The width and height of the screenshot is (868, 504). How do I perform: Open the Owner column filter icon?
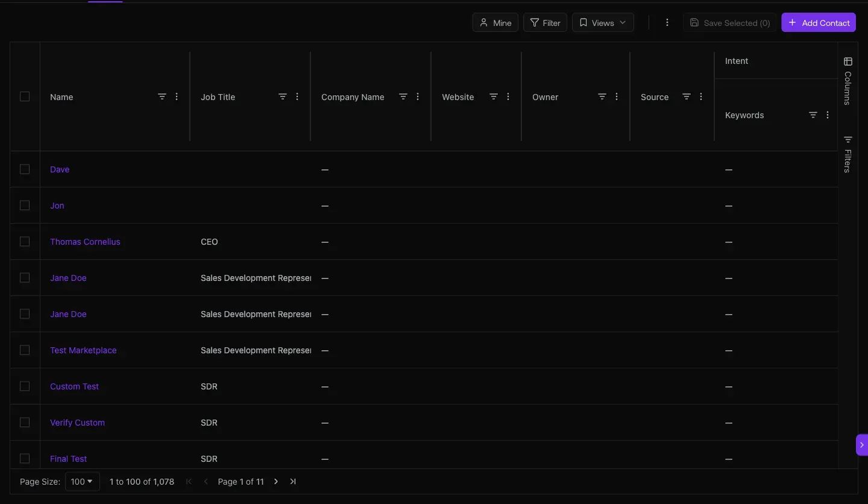click(x=602, y=96)
